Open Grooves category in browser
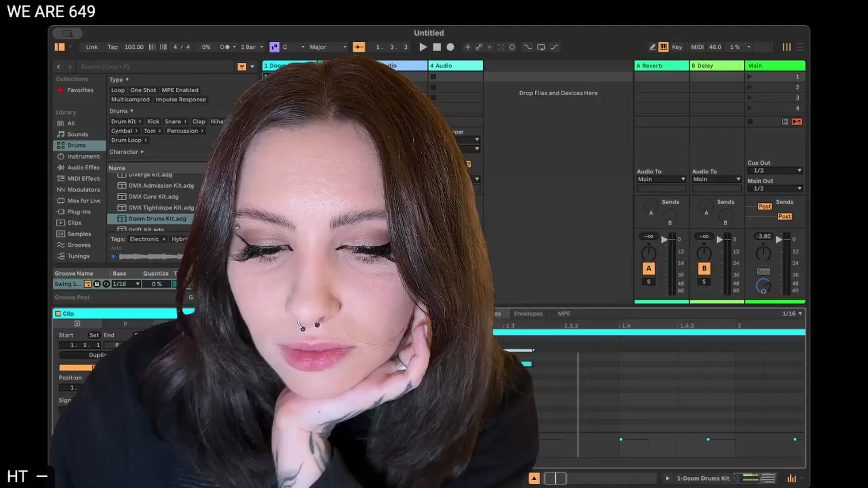This screenshot has width=868, height=488. click(79, 245)
